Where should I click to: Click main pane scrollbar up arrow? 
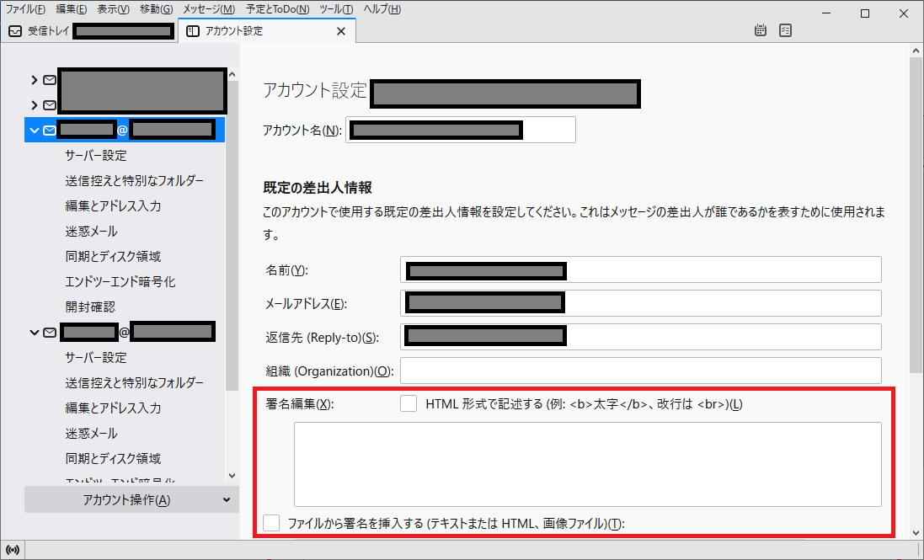click(x=916, y=51)
